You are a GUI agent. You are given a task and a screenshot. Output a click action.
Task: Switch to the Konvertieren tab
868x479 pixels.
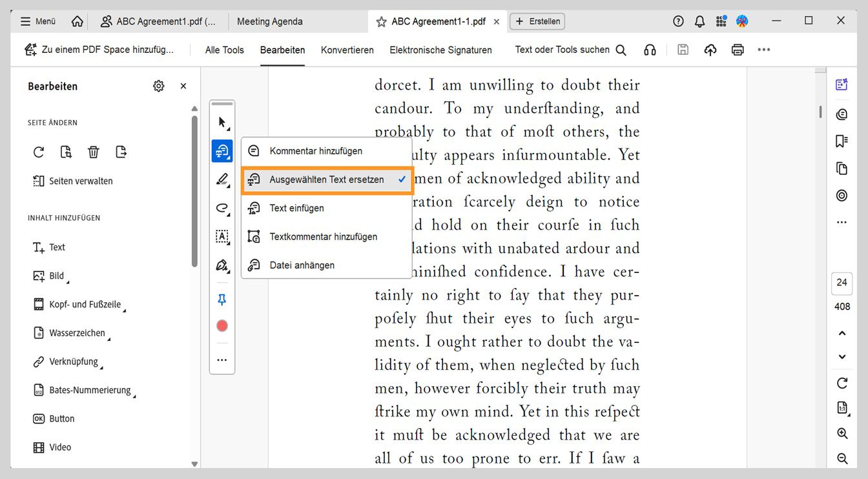coord(347,50)
